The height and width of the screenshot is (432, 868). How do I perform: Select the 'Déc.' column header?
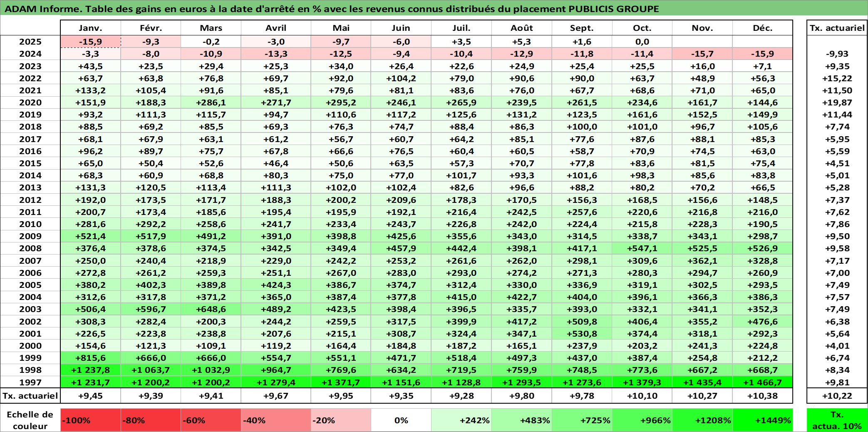(x=763, y=28)
